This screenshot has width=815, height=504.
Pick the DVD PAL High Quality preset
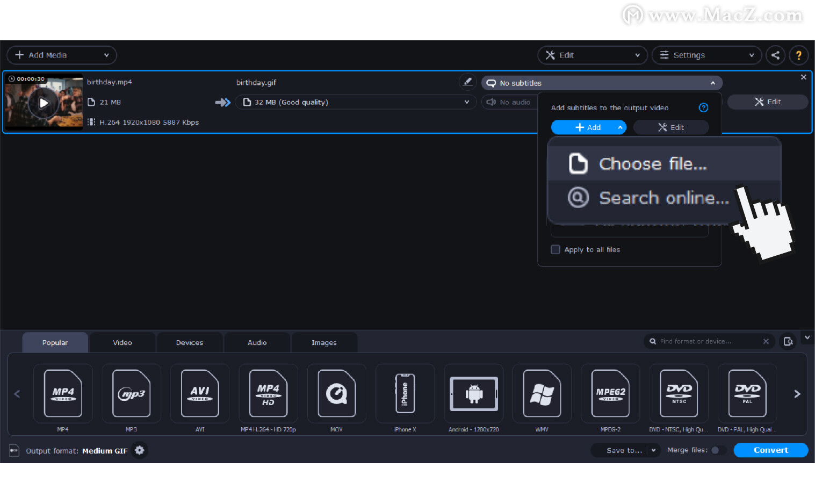[x=747, y=393]
